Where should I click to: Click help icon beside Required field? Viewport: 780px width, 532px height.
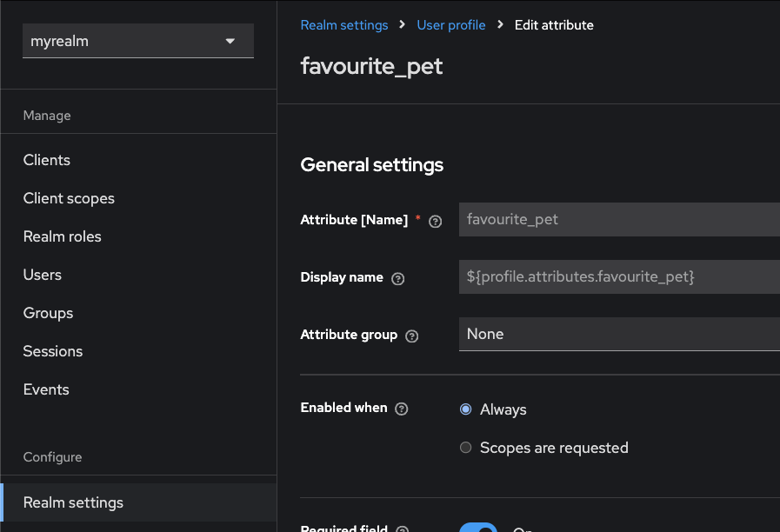coord(402,529)
